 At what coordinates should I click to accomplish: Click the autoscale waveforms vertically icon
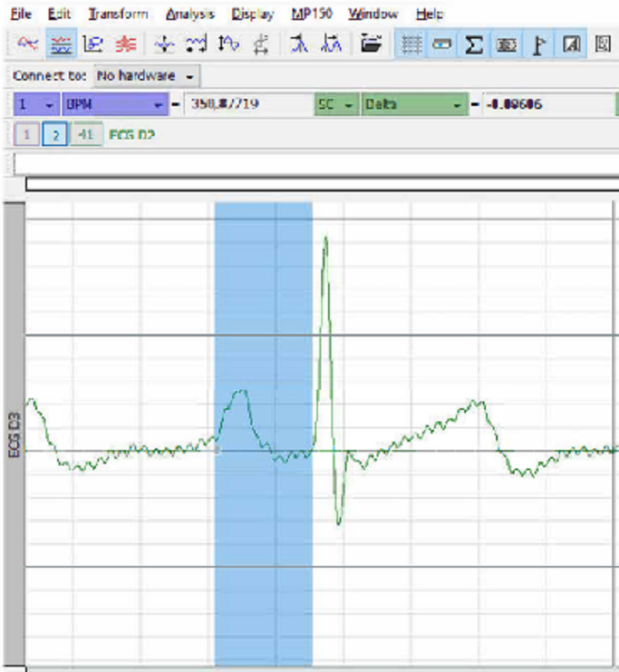coord(164,44)
